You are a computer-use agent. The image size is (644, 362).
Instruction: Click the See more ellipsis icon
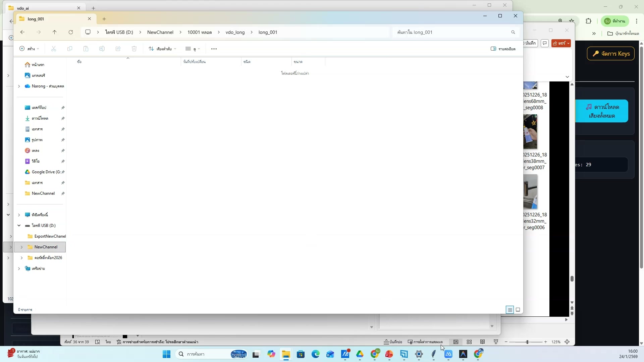click(x=214, y=49)
